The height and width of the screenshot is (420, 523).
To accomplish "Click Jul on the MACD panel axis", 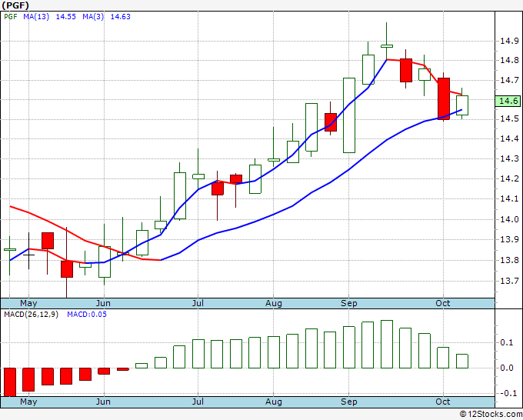I will point(198,402).
